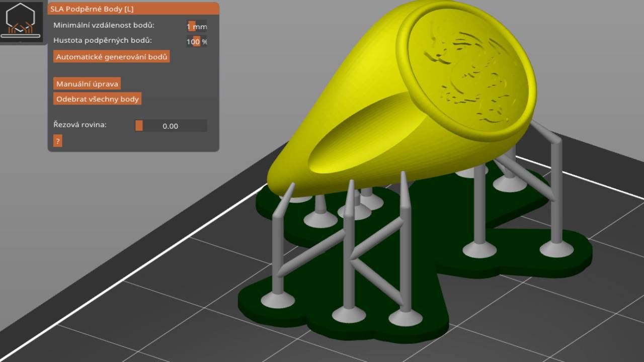
Task: Open the question mark help button
Action: pyautogui.click(x=58, y=141)
